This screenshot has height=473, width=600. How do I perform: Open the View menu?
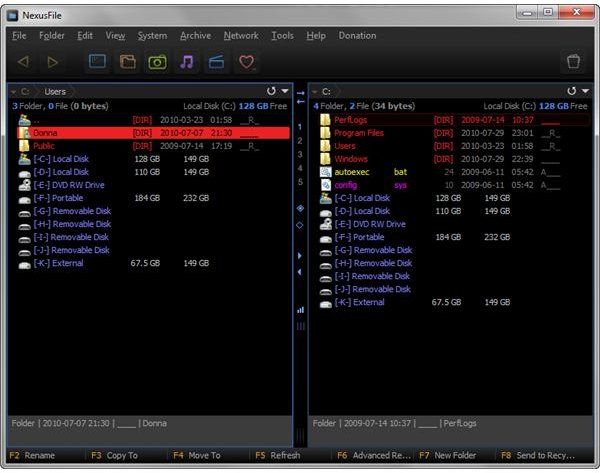(115, 36)
